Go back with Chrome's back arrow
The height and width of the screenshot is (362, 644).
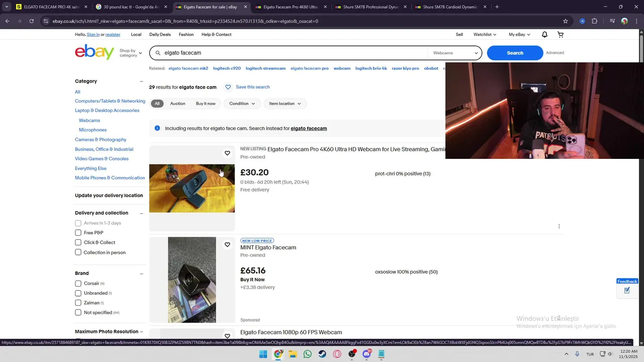point(7,21)
